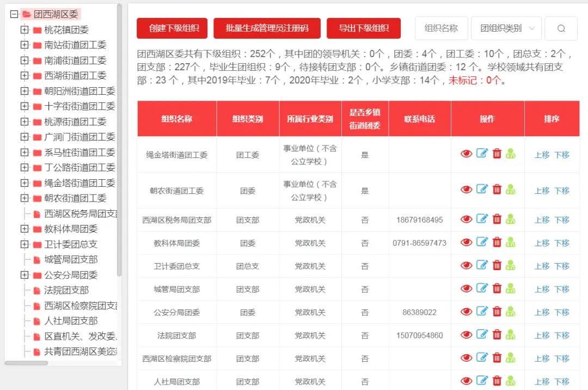Image resolution: width=588 pixels, height=390 pixels.
Task: Click the search magnifier icon button
Action: tap(561, 28)
